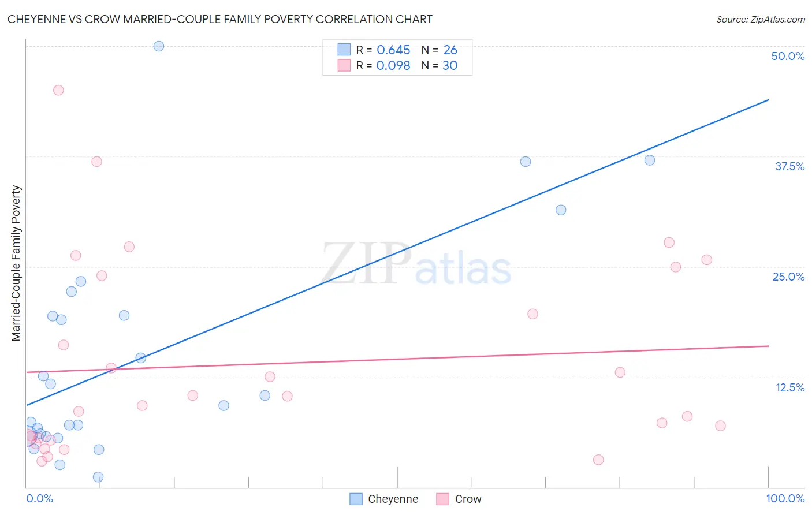The height and width of the screenshot is (515, 812).
Task: Click the highest pink Crow data point
Action: pyautogui.click(x=58, y=90)
